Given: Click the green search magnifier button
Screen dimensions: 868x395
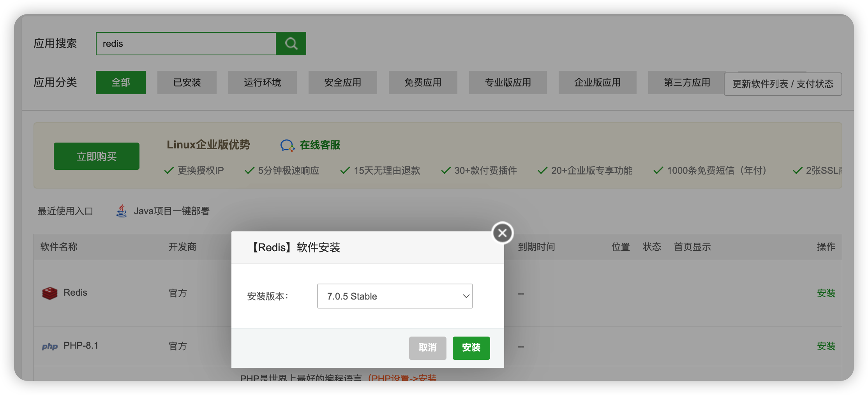Looking at the screenshot, I should [x=291, y=44].
